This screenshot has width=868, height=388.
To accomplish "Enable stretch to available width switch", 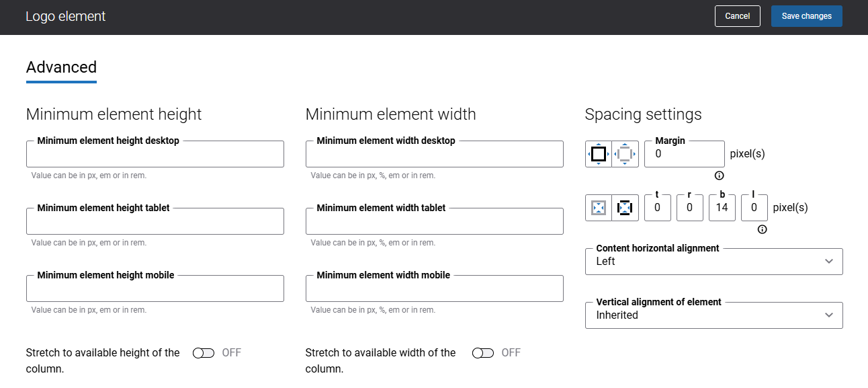I will point(482,353).
